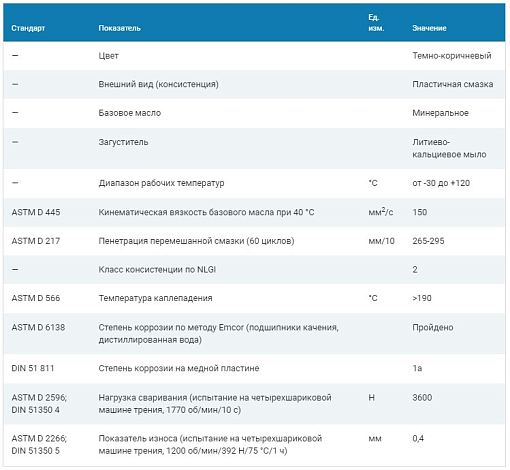Click the ASTM D 217 standard cell
The width and height of the screenshot is (510, 470).
tap(36, 241)
